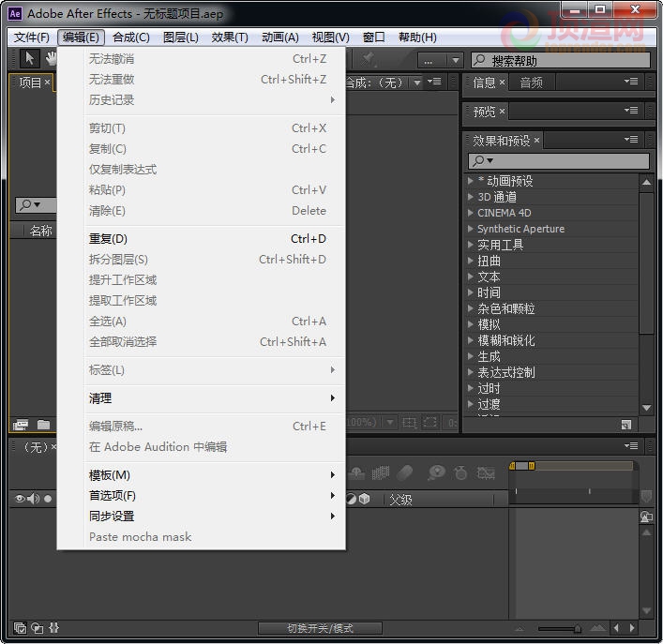Screen dimensions: 663x644
Task: Open the project search filter dropdown
Action: (38, 205)
